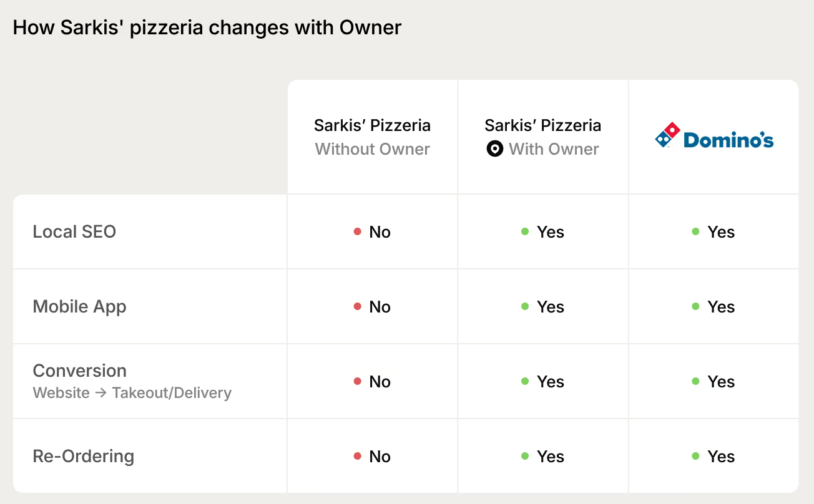814x504 pixels.
Task: Click red dot in Local SEO row
Action: (x=358, y=231)
